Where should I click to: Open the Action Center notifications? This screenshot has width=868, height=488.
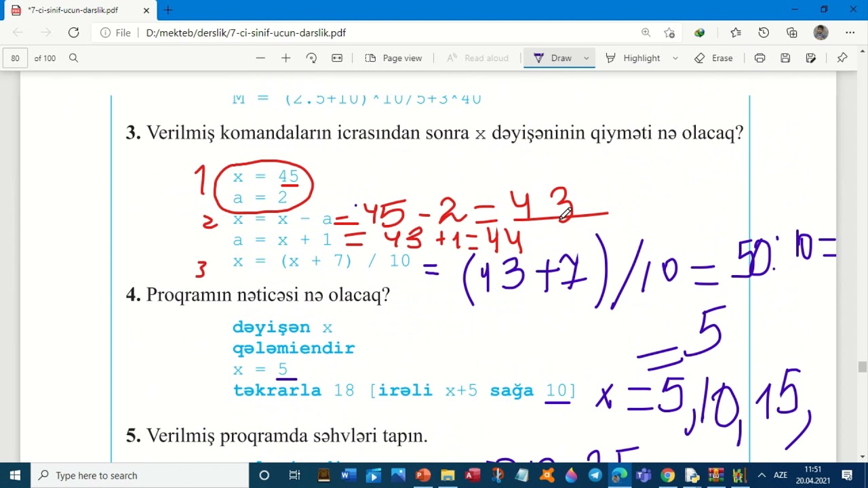click(x=847, y=475)
